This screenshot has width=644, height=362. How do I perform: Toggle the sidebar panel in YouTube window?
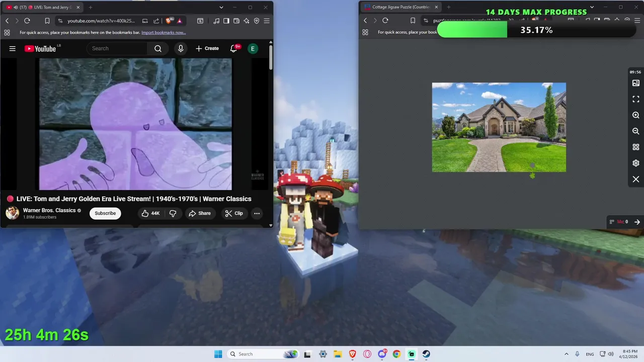[x=226, y=21]
